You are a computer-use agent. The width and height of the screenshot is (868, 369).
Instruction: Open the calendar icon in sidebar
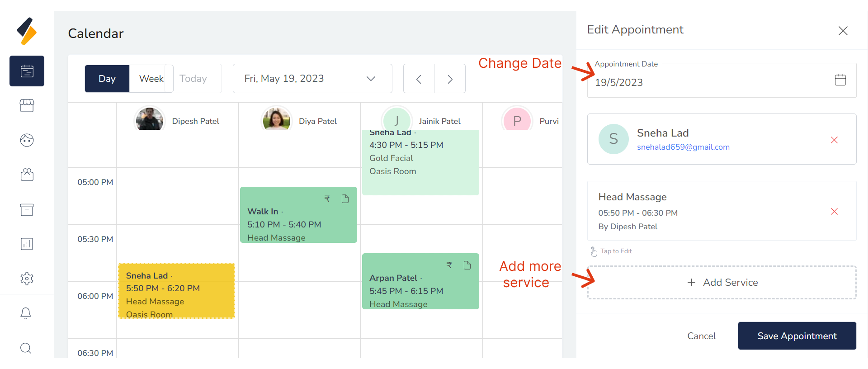27,71
